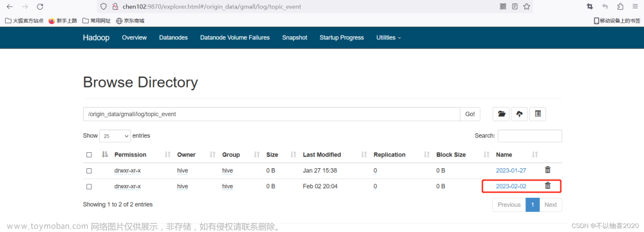Open the 2023-02-02 directory link

point(511,186)
